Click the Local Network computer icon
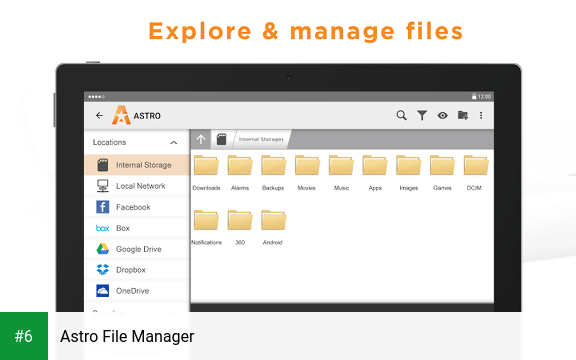576x360 pixels. tap(102, 186)
